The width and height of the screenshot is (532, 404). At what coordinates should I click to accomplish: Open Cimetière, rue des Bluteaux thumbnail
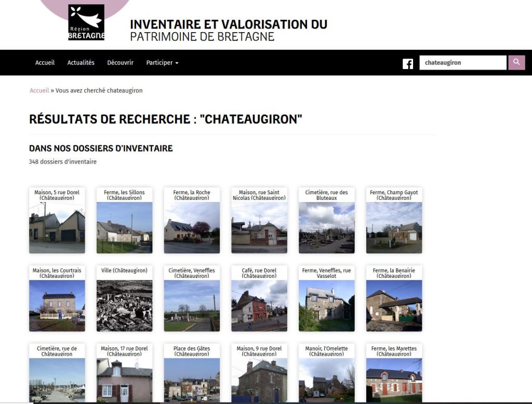click(326, 226)
